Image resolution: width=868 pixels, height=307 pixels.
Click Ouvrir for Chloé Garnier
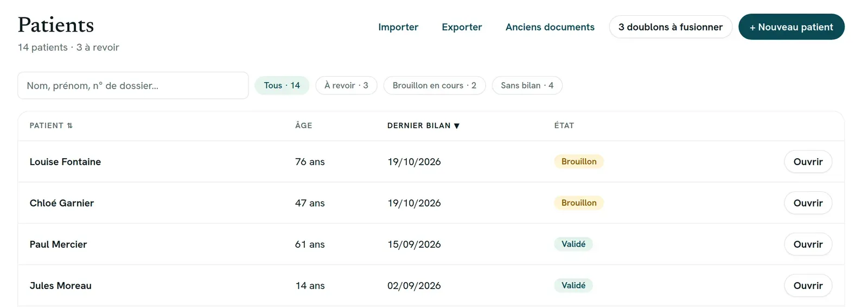(808, 203)
